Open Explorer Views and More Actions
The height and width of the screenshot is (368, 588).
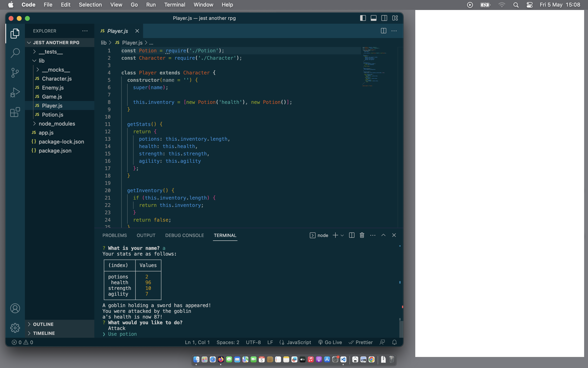pyautogui.click(x=85, y=31)
